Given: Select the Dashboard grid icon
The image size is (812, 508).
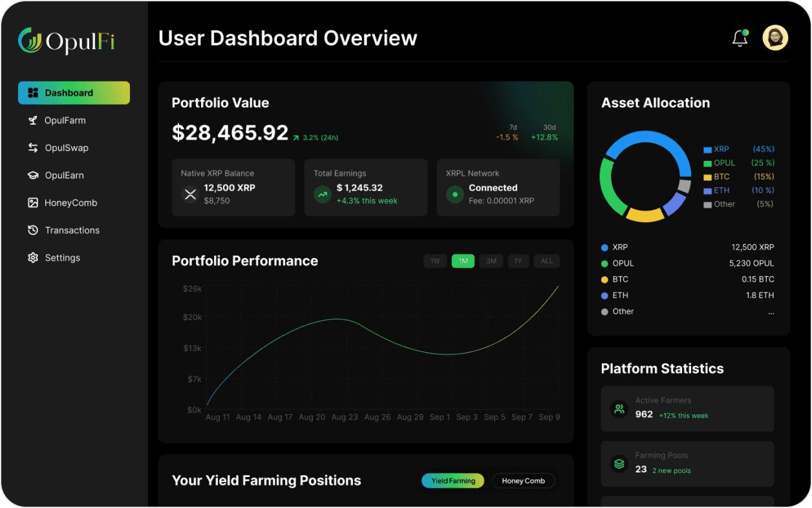Looking at the screenshot, I should [x=33, y=93].
